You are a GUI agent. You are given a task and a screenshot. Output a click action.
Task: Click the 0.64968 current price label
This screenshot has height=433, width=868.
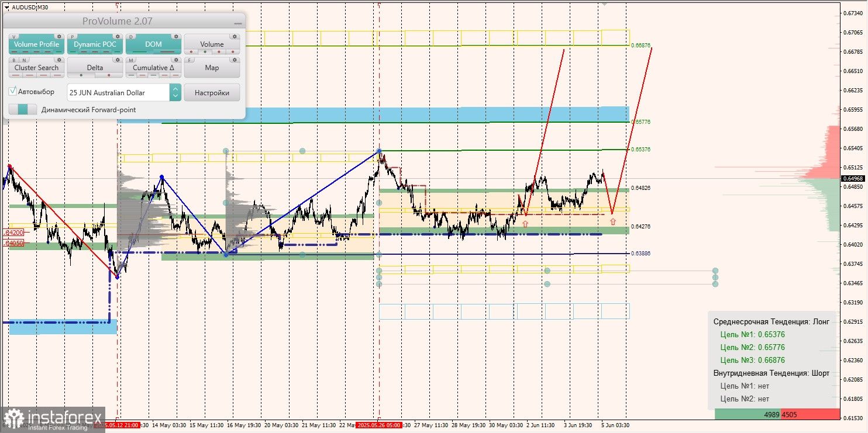pyautogui.click(x=853, y=178)
